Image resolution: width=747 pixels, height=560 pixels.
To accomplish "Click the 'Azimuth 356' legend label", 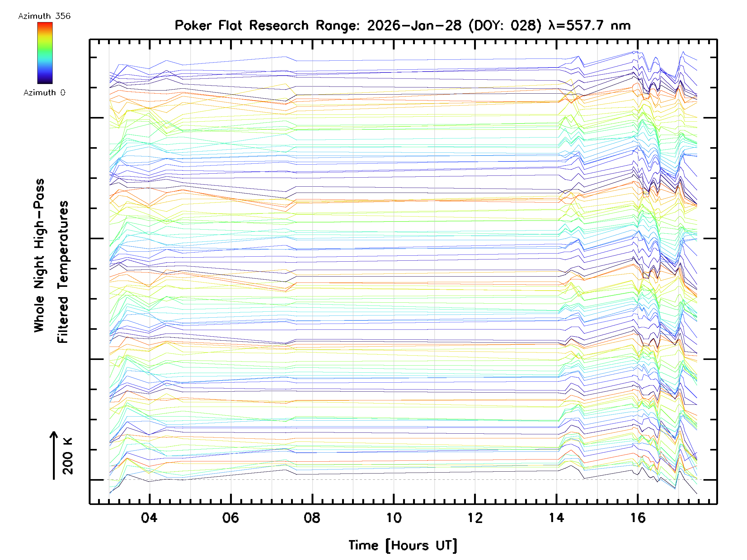I will click(44, 16).
